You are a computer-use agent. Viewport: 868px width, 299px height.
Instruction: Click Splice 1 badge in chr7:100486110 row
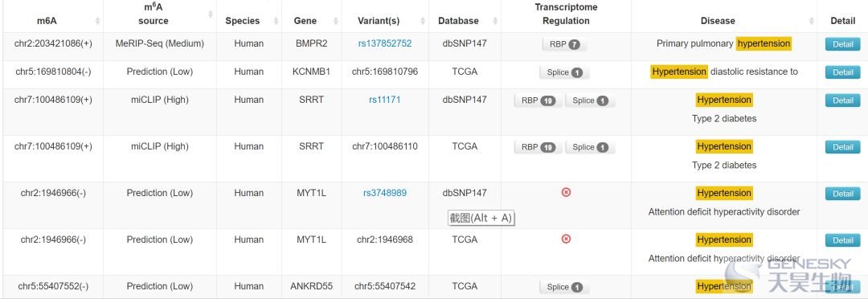(x=590, y=147)
